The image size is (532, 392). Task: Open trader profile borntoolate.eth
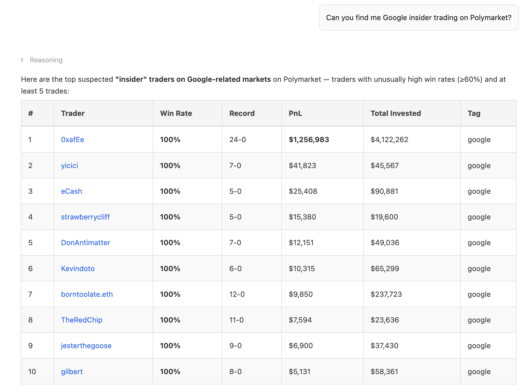(x=87, y=294)
